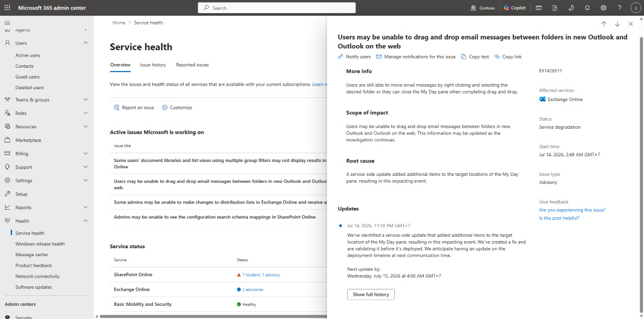This screenshot has width=644, height=319.
Task: Open the notifications bell
Action: pos(587,8)
